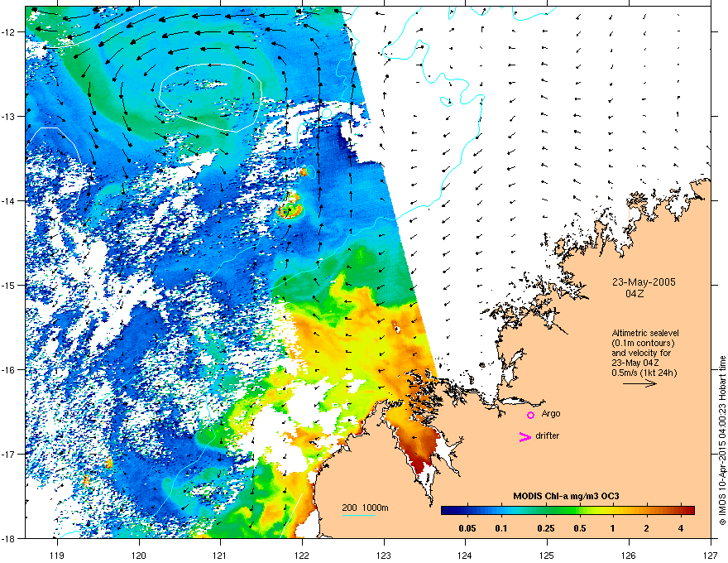728x563 pixels.
Task: Click the colorbar label '0.1'
Action: point(501,528)
